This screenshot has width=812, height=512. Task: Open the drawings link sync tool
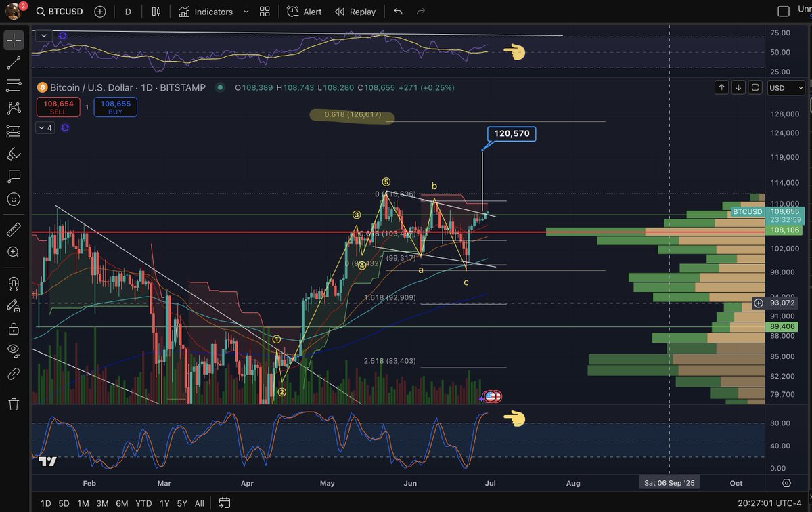pos(14,373)
